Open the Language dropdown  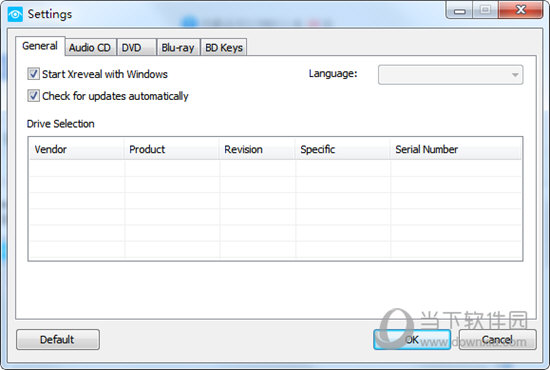pyautogui.click(x=450, y=75)
